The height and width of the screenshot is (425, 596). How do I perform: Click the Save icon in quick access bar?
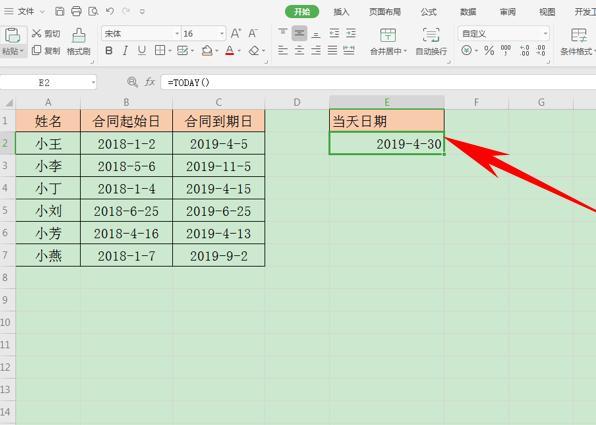[60, 11]
